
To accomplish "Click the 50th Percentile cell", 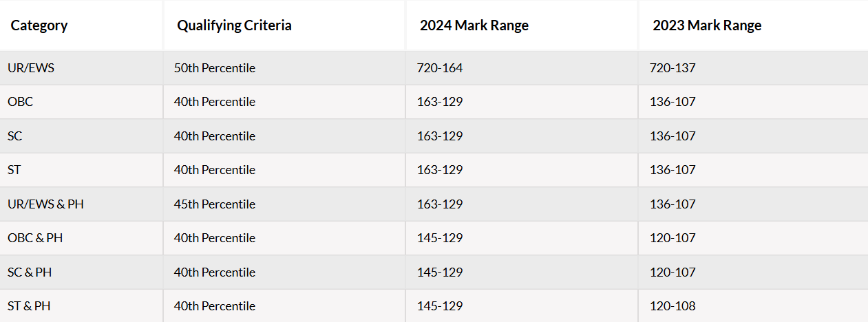I will 215,68.
